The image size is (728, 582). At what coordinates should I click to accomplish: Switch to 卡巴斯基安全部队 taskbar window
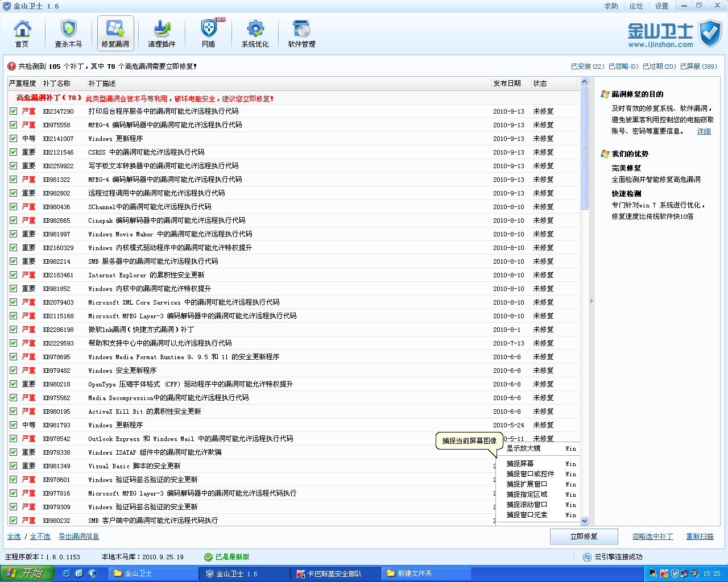point(335,574)
